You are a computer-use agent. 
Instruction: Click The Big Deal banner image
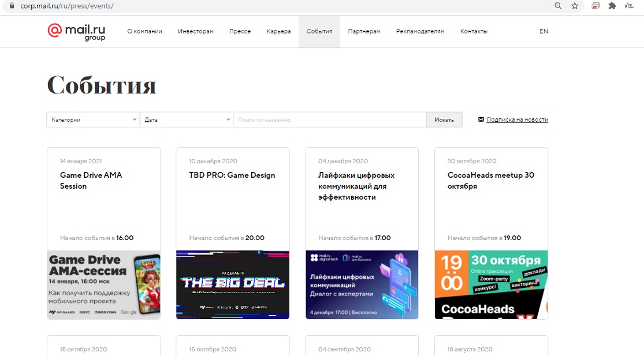point(232,284)
